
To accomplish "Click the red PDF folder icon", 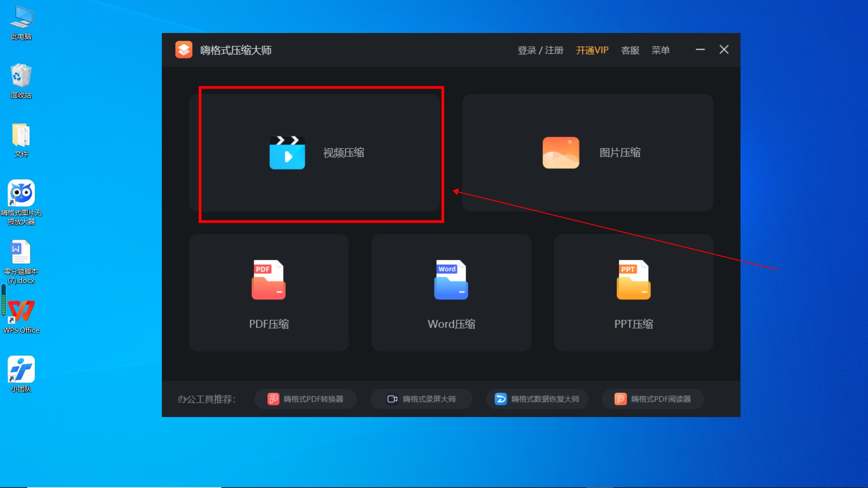I will click(x=269, y=280).
